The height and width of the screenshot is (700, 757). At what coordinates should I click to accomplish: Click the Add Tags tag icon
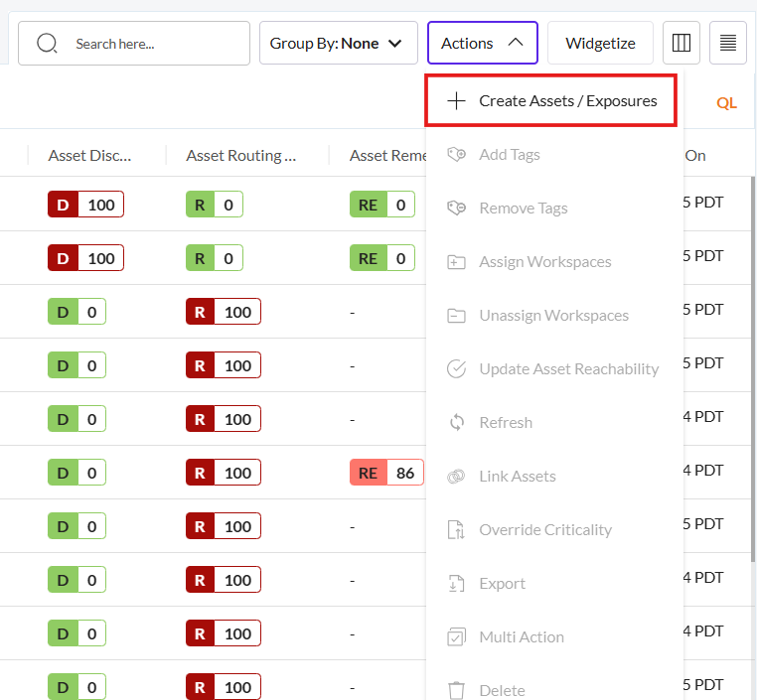456,154
